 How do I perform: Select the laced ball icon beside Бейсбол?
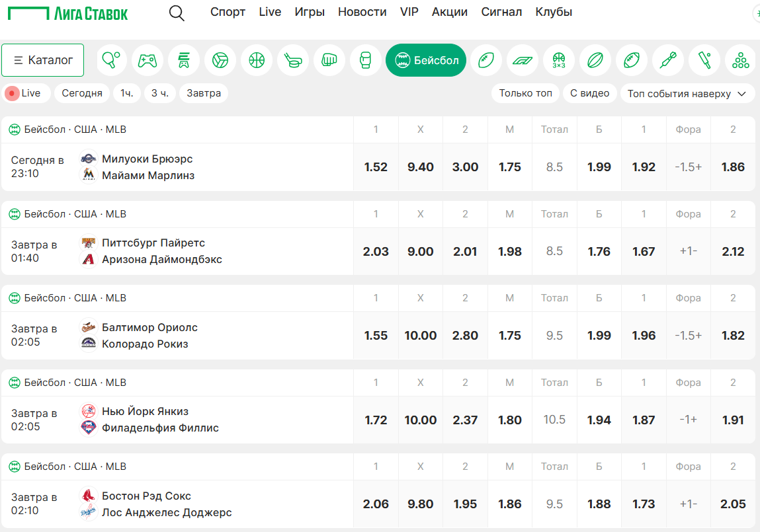[486, 60]
